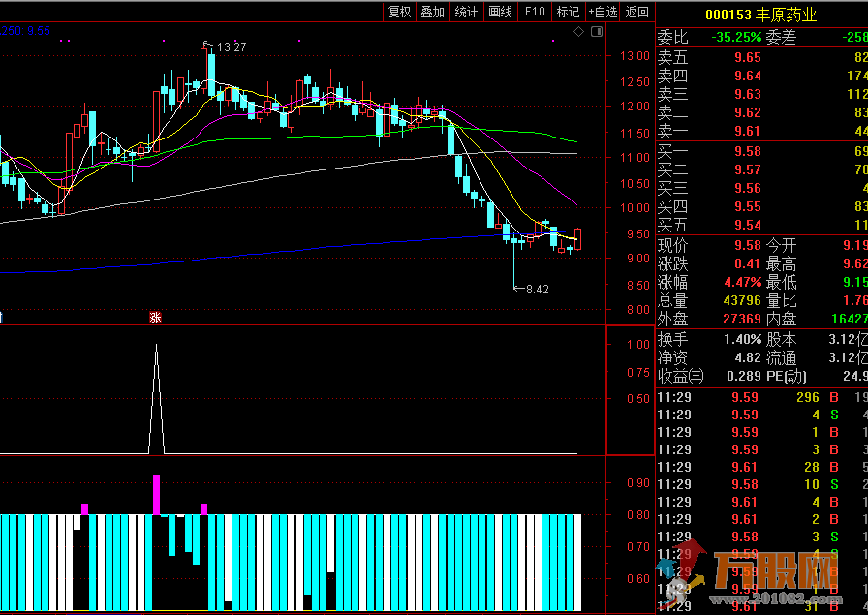This screenshot has height=615, width=868.
Task: Click the 买三 bid price 9.56
Action: 748,188
